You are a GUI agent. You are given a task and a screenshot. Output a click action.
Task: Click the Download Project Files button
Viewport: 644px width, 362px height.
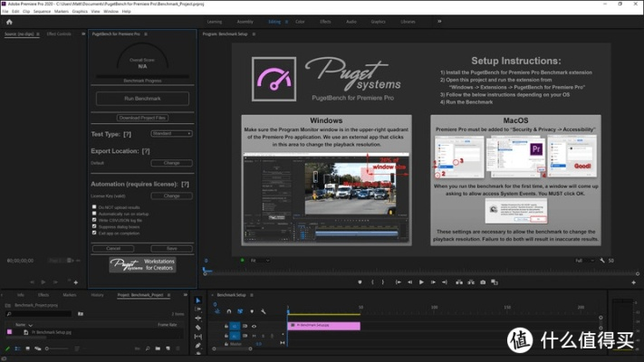[142, 118]
